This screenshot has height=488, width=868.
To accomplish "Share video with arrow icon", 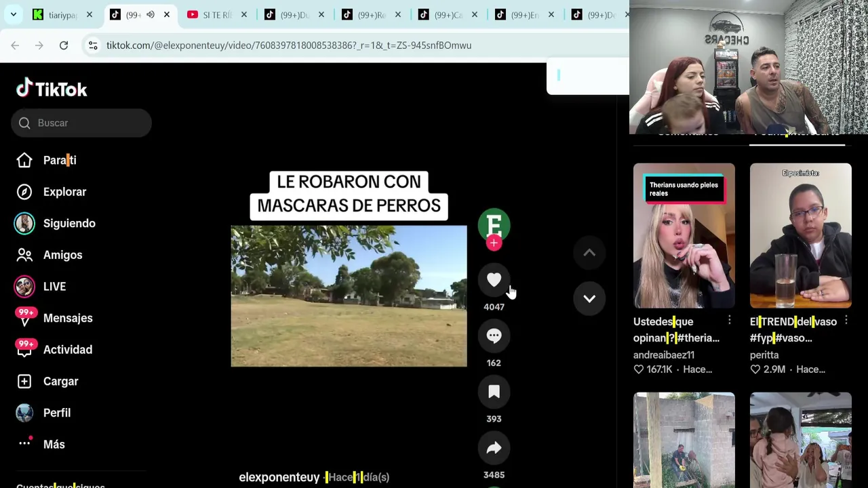I will (494, 448).
